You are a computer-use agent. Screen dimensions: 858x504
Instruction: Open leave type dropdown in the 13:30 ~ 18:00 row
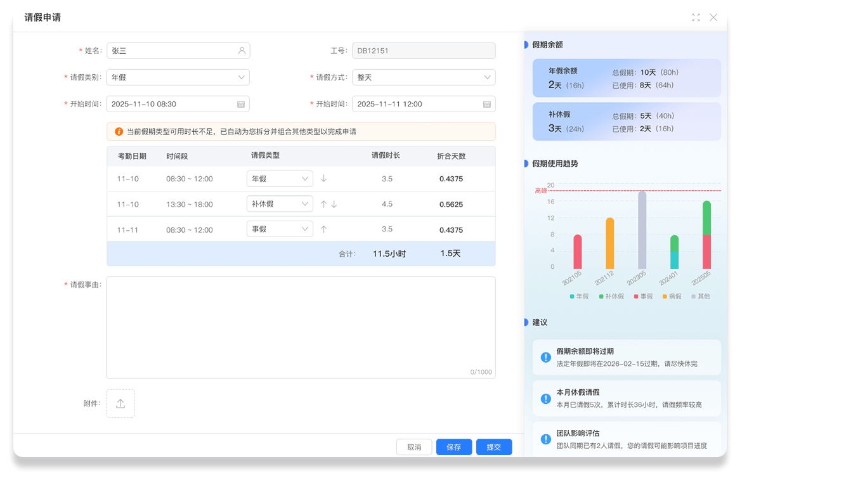tap(280, 204)
